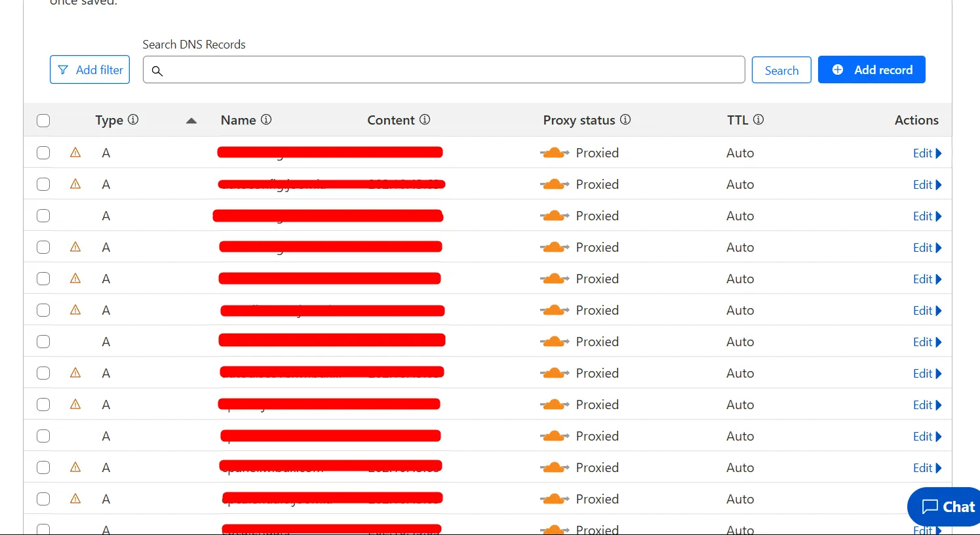Click the info icon beside Type header
Viewport: 980px width, 535px height.
click(133, 119)
